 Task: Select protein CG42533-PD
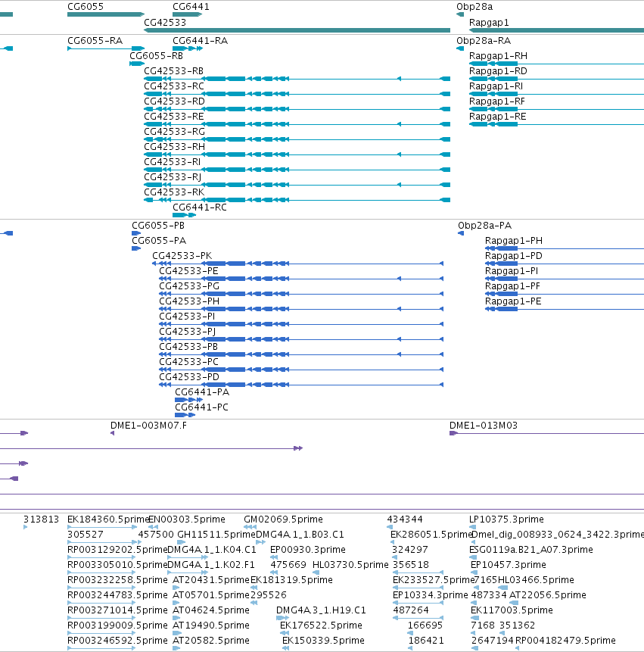coord(189,377)
